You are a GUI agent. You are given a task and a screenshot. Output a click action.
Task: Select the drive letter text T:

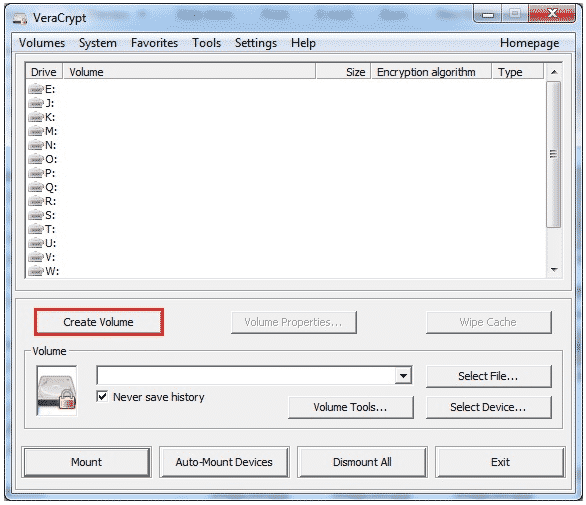pos(50,229)
